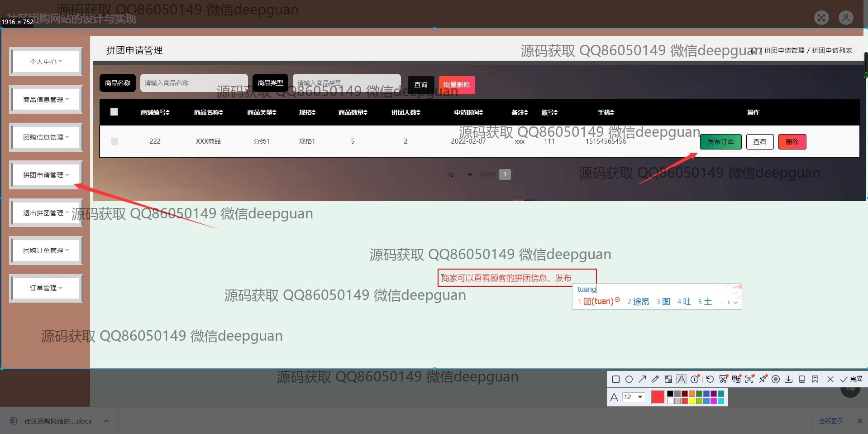Choose IME candidate 团(tuan)
This screenshot has height=434, width=868.
tap(598, 302)
